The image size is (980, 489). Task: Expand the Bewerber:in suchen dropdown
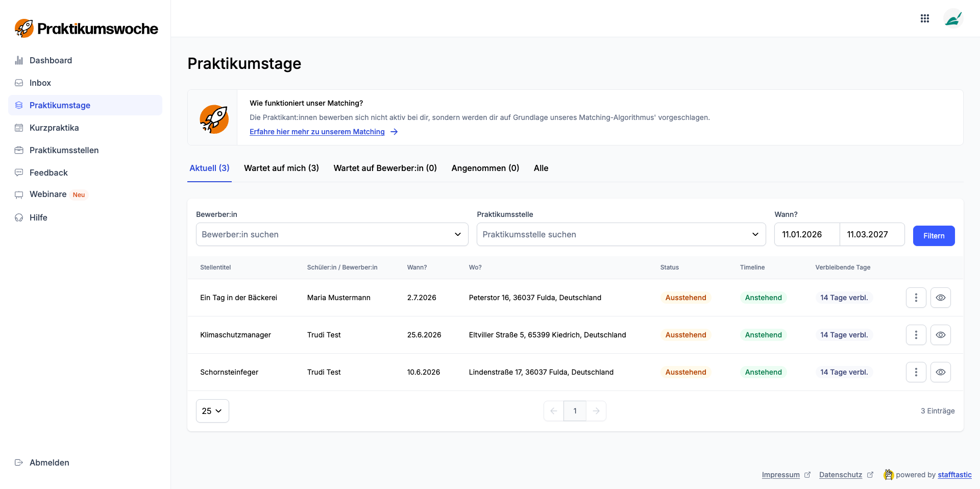pyautogui.click(x=332, y=234)
